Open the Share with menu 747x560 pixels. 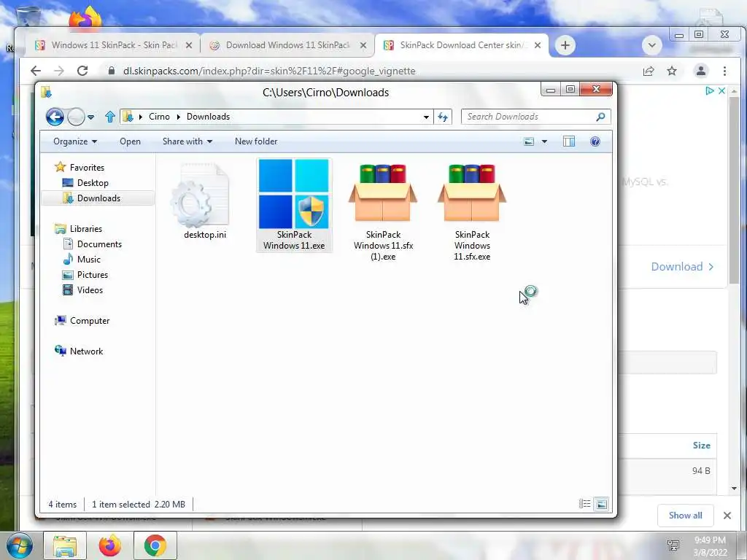187,141
